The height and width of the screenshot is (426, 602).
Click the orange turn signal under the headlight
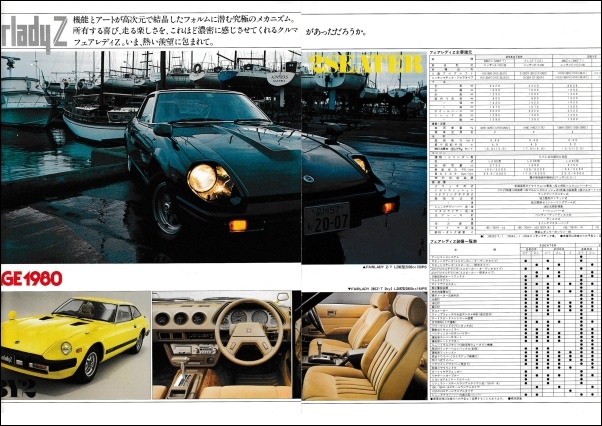click(x=238, y=225)
